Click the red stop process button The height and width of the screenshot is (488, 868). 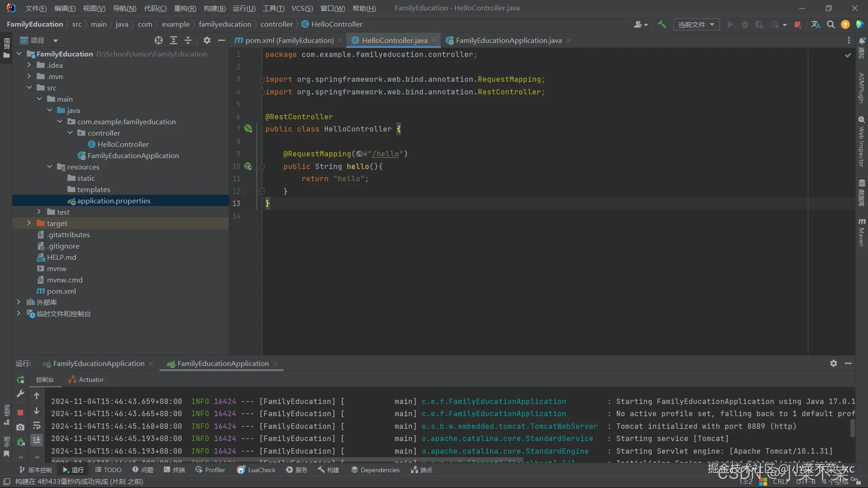20,412
